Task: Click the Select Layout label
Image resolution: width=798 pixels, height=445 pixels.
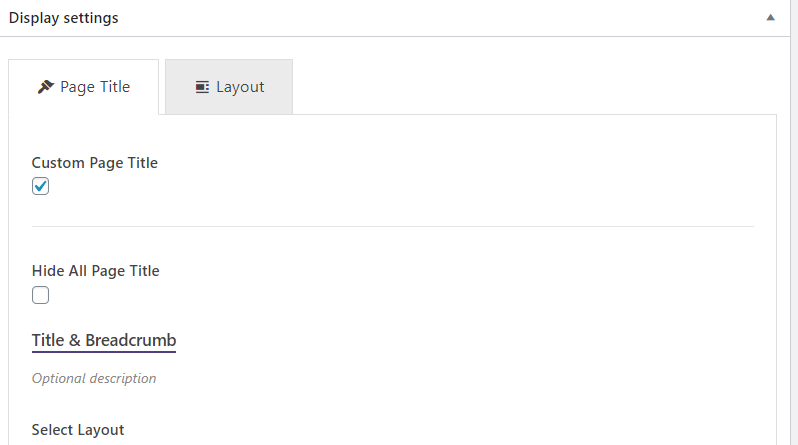Action: pyautogui.click(x=78, y=430)
